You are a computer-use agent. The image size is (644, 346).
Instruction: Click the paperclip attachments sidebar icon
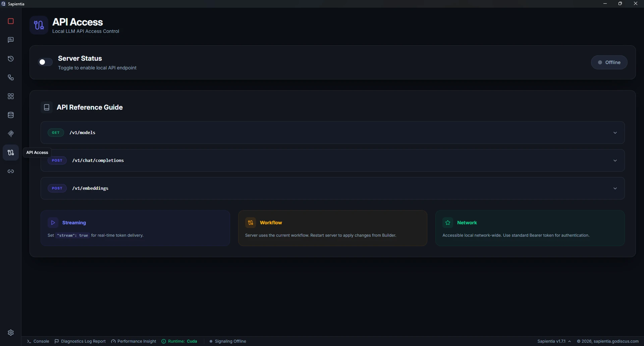[11, 134]
